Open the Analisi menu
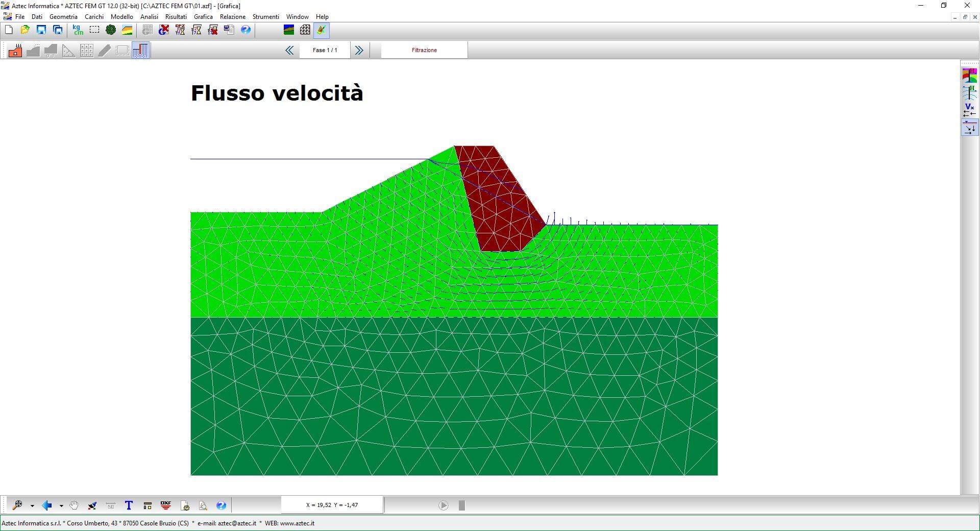This screenshot has width=980, height=531. tap(149, 17)
